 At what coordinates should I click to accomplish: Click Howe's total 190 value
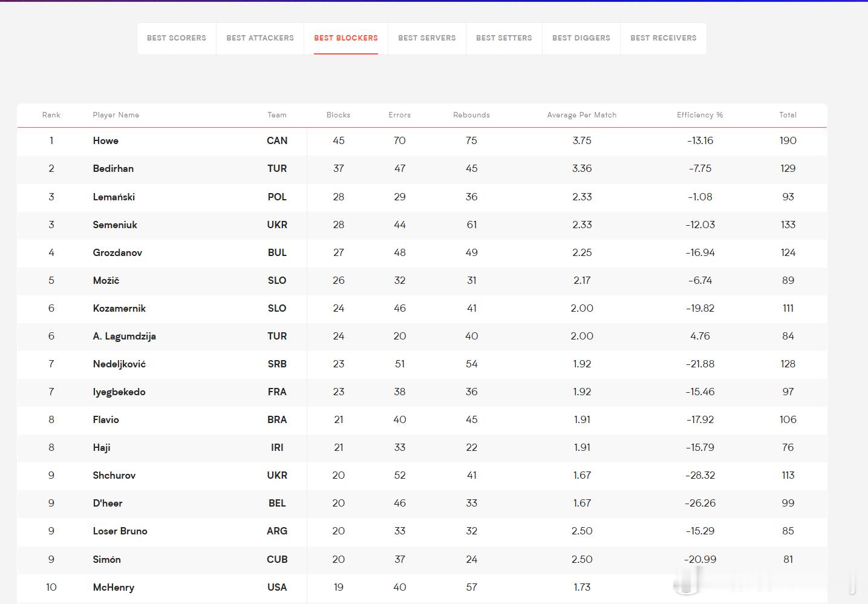coord(788,141)
